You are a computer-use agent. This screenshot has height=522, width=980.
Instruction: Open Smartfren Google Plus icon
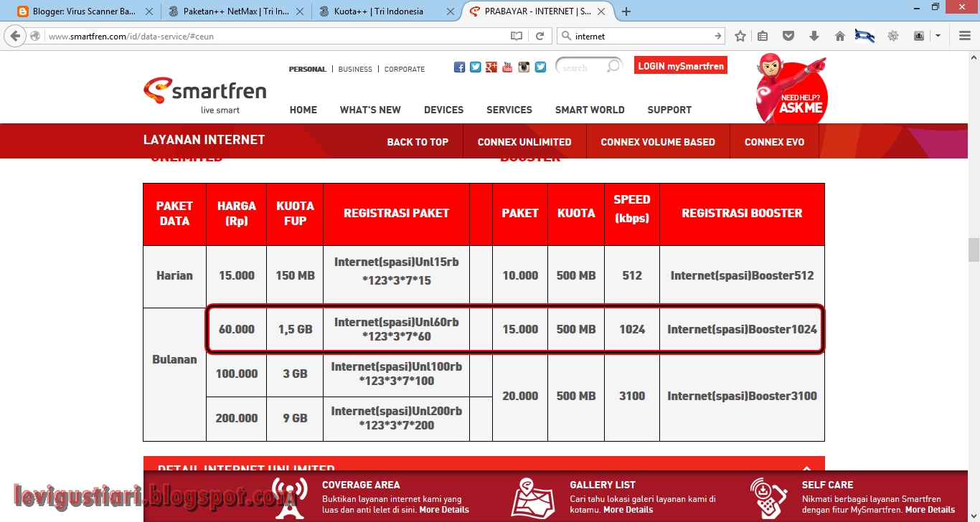click(x=491, y=67)
